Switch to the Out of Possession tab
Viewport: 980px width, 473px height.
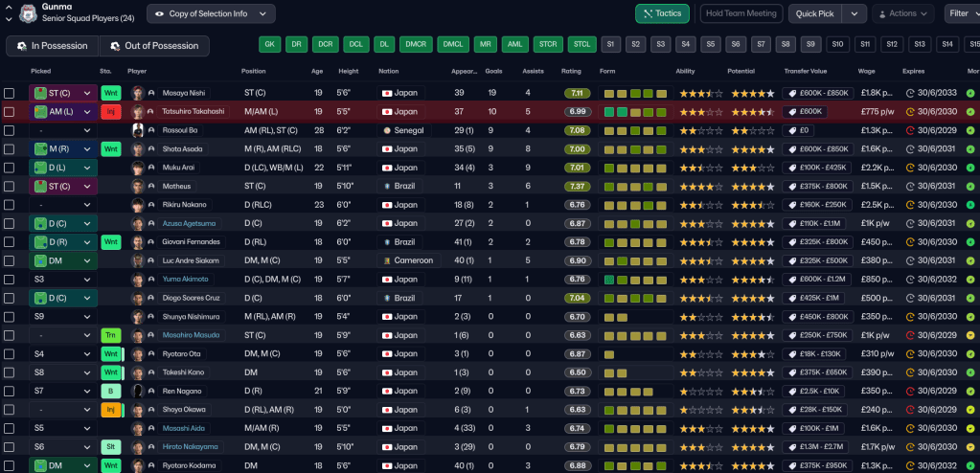click(x=154, y=46)
